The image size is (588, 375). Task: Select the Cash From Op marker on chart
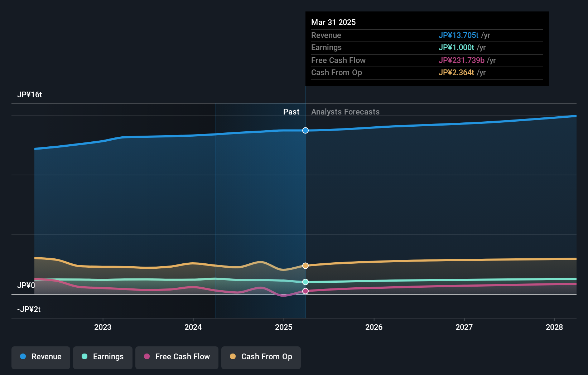coord(305,266)
